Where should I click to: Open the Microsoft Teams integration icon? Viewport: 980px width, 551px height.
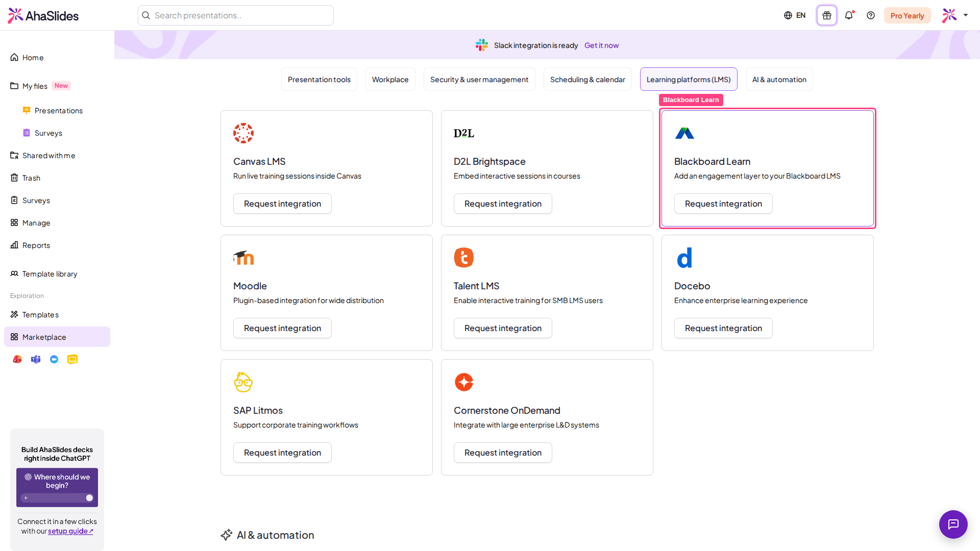(36, 359)
